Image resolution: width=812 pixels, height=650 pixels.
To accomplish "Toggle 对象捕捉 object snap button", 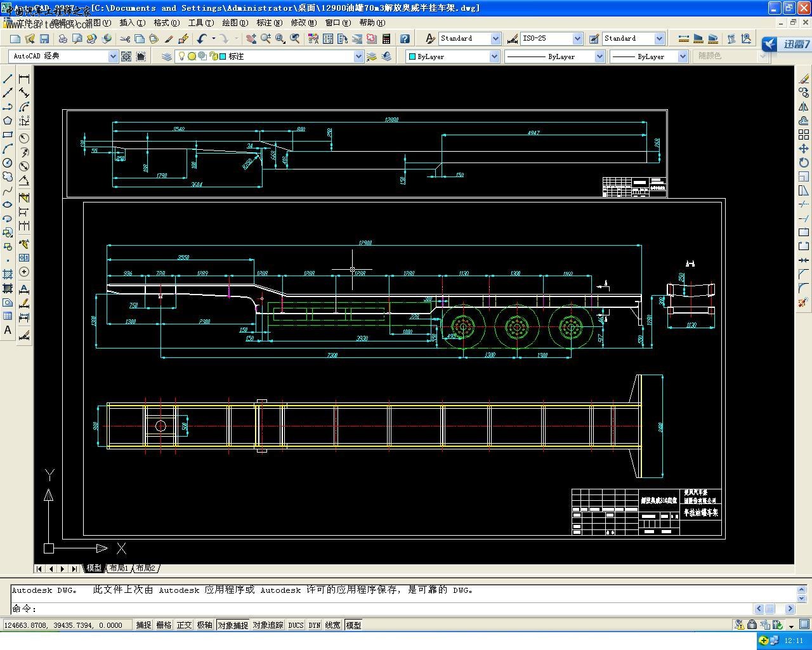I will 233,625.
